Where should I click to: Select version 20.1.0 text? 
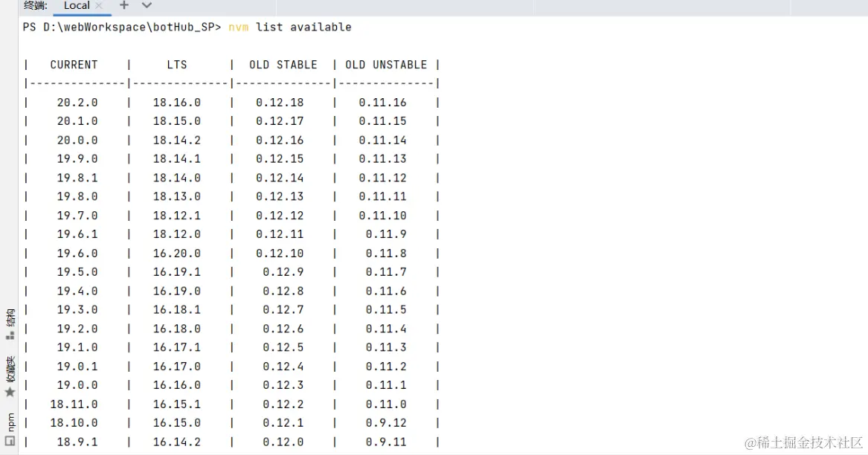pyautogui.click(x=77, y=121)
